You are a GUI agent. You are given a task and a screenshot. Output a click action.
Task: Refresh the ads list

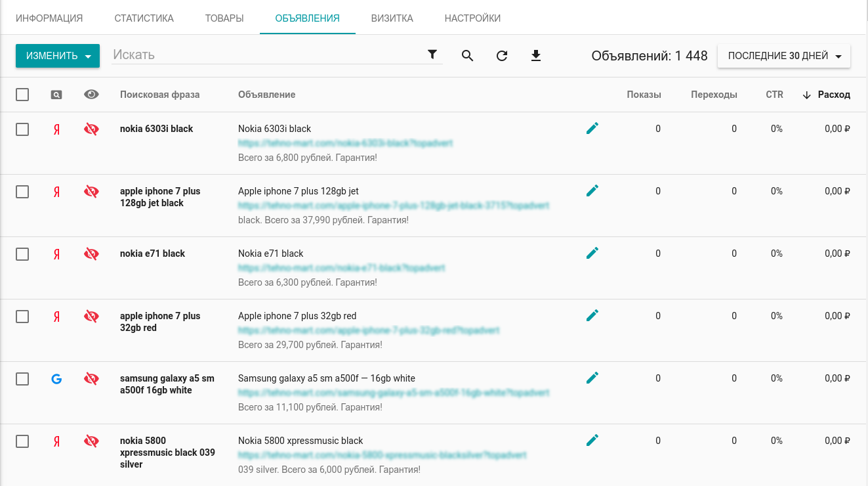pyautogui.click(x=502, y=56)
